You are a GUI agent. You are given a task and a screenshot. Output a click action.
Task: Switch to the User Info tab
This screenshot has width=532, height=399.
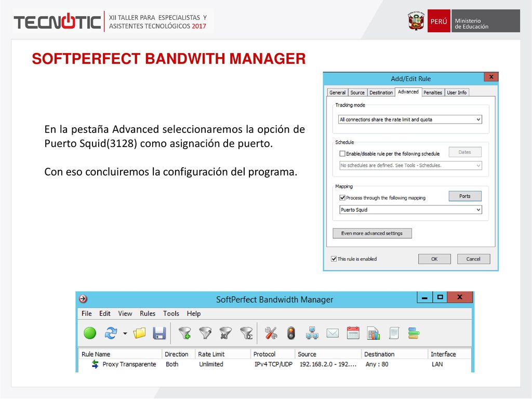click(x=457, y=92)
